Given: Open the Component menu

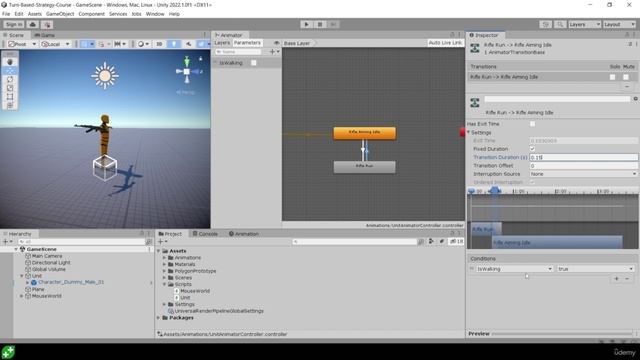Looking at the screenshot, I should 91,14.
